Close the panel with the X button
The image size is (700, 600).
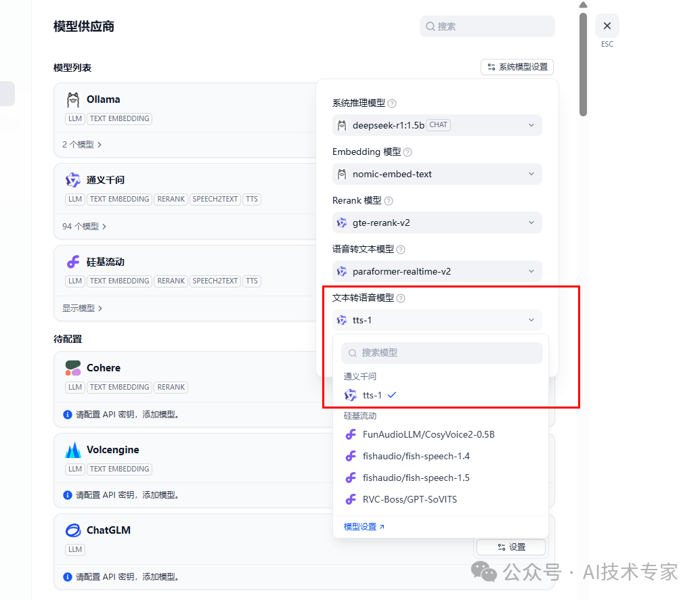607,26
